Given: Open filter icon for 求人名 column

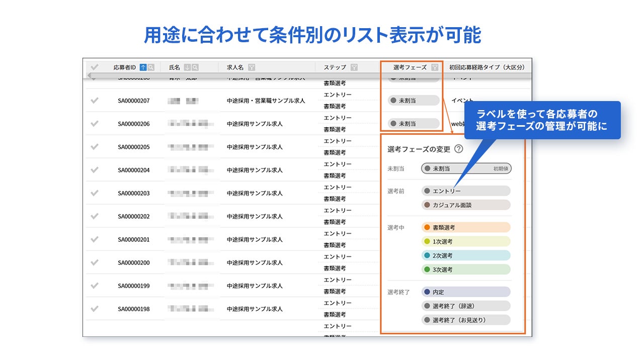Looking at the screenshot, I should [252, 67].
